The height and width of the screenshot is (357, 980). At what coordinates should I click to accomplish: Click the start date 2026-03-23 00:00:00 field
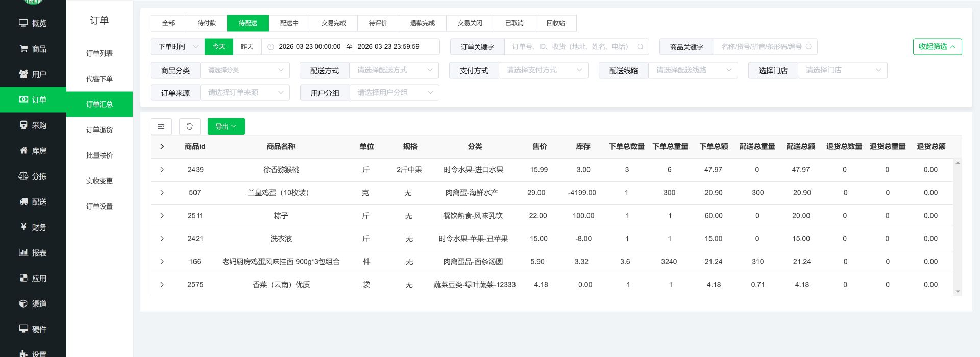(309, 46)
